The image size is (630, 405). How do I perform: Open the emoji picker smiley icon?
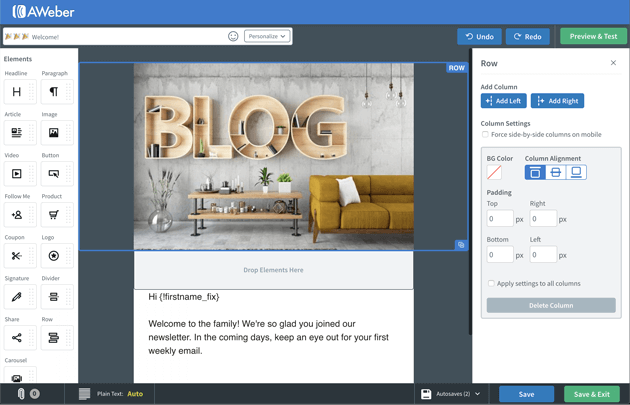[x=233, y=36]
